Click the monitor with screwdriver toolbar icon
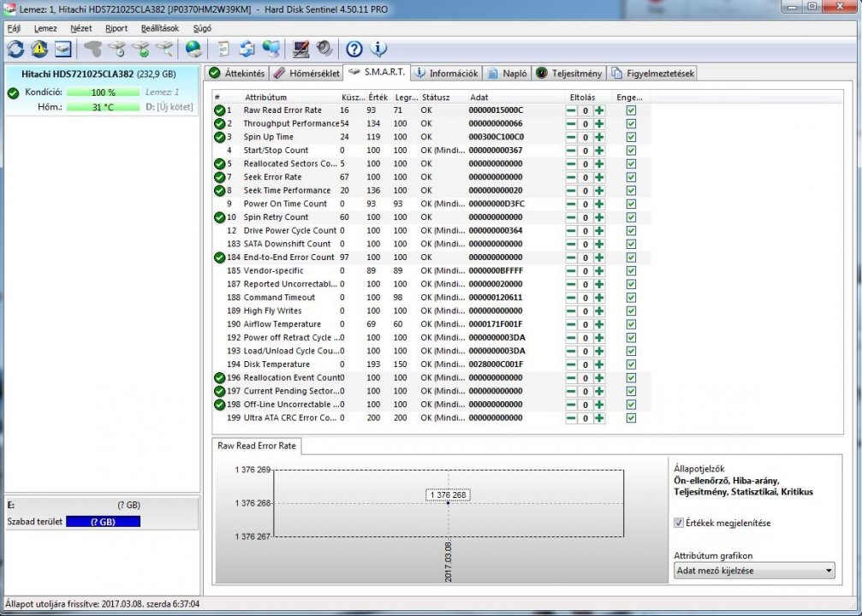This screenshot has width=862, height=616. click(300, 50)
